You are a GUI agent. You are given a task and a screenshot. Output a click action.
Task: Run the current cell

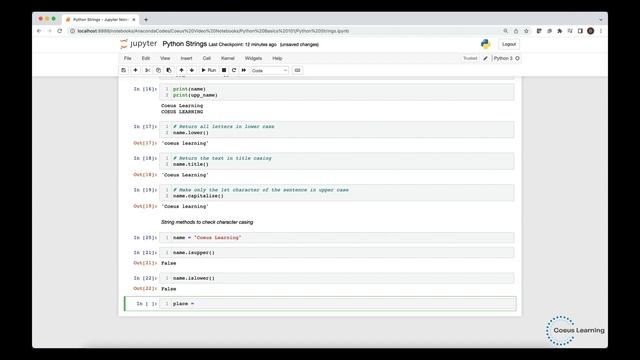point(209,70)
